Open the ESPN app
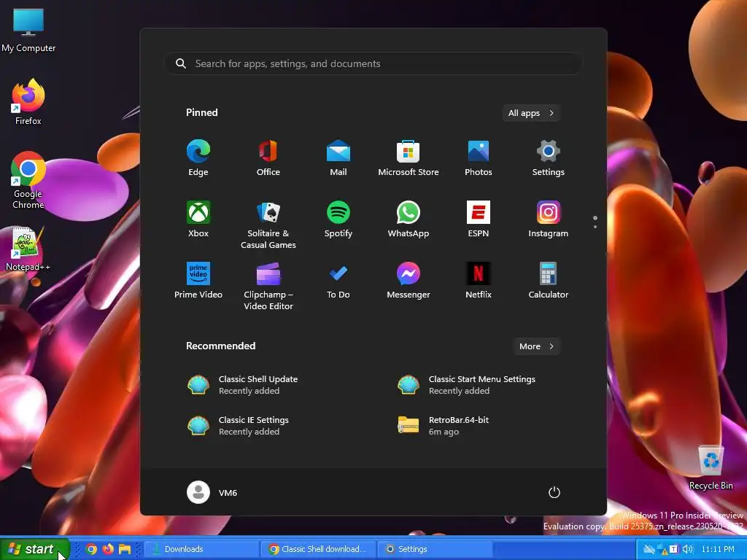 coord(479,219)
